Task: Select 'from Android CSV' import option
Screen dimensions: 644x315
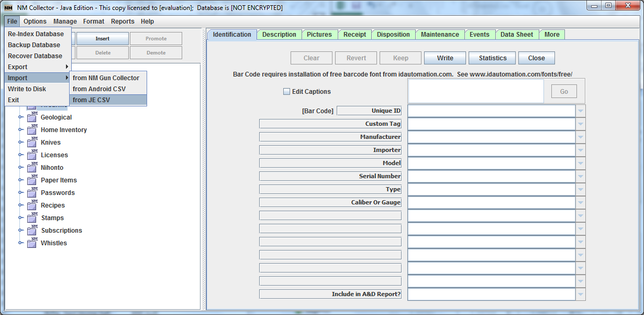Action: tap(99, 89)
